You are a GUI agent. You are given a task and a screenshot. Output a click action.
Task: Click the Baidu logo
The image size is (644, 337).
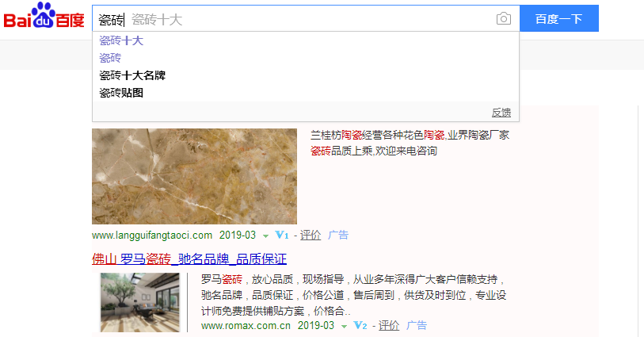click(44, 15)
